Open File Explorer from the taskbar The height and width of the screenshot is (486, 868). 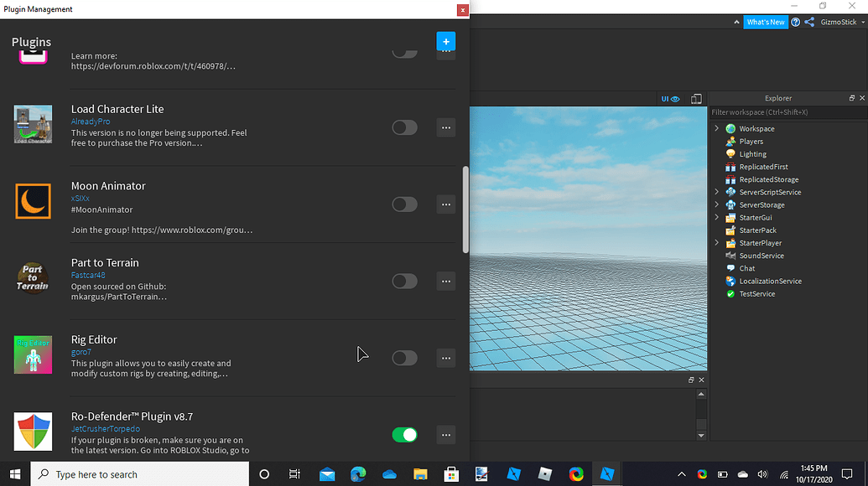click(x=420, y=474)
